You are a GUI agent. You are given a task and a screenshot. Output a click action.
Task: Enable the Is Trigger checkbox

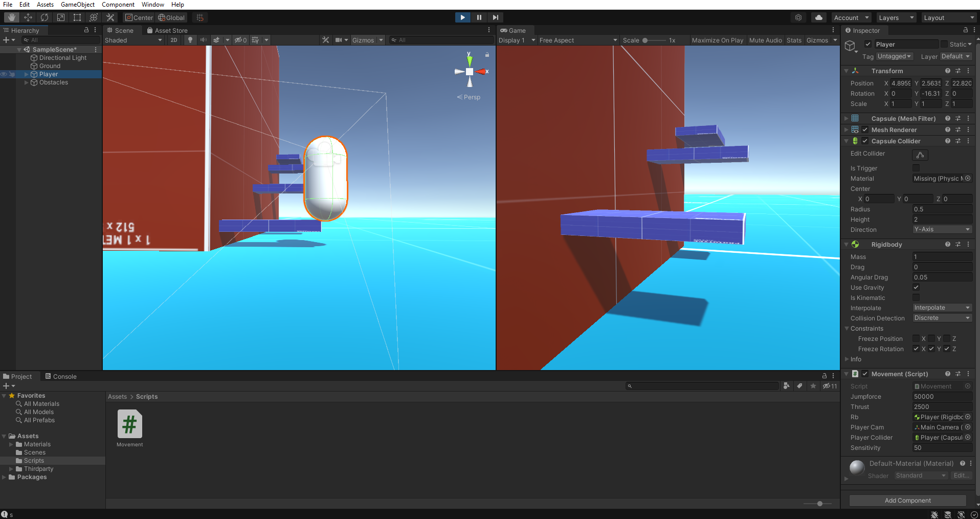(916, 168)
